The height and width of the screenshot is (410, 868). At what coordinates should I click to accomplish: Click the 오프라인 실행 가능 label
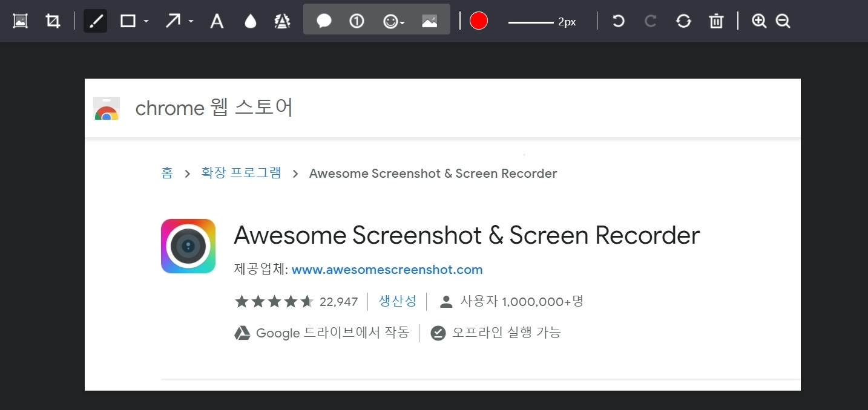click(x=506, y=333)
